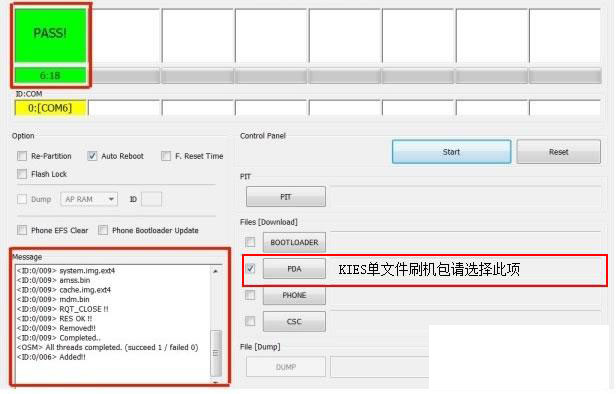Click the disabled DUMP button

286,367
